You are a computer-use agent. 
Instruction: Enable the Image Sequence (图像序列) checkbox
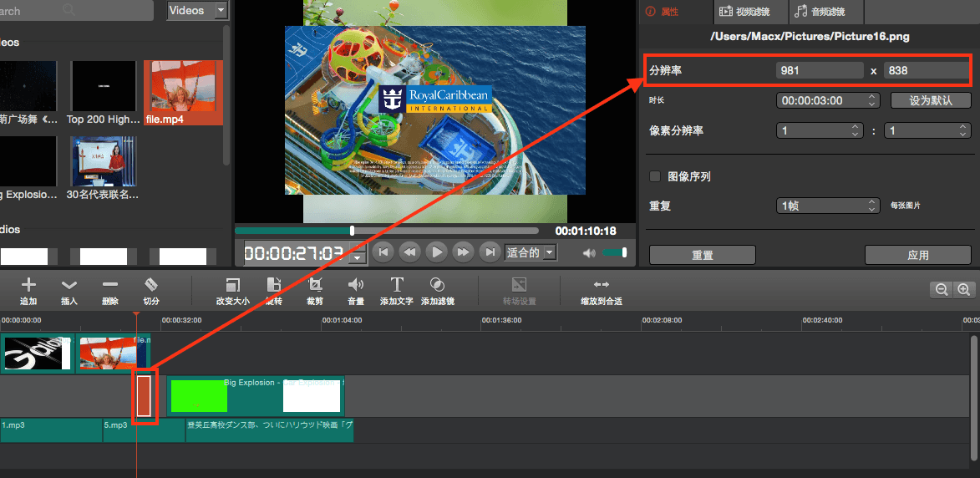(x=655, y=176)
